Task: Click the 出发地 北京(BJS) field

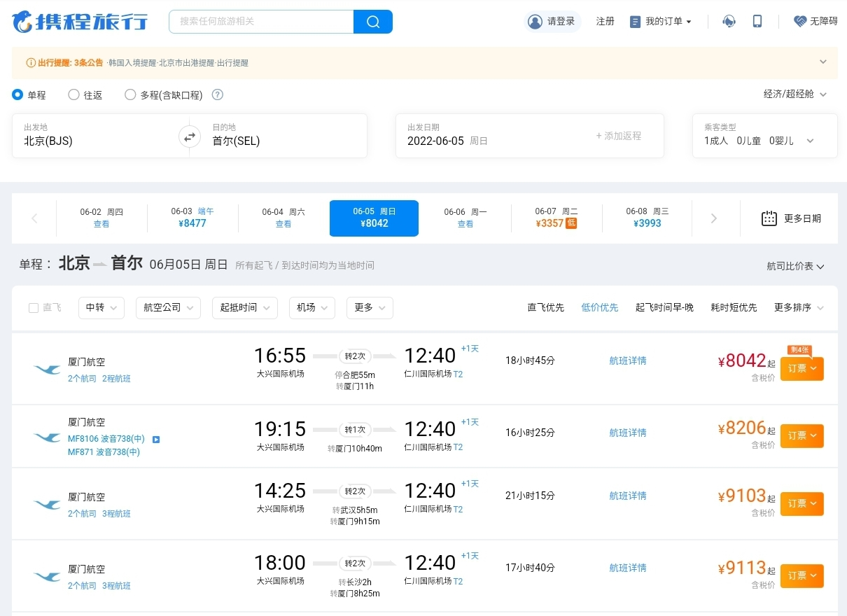Action: (95, 136)
